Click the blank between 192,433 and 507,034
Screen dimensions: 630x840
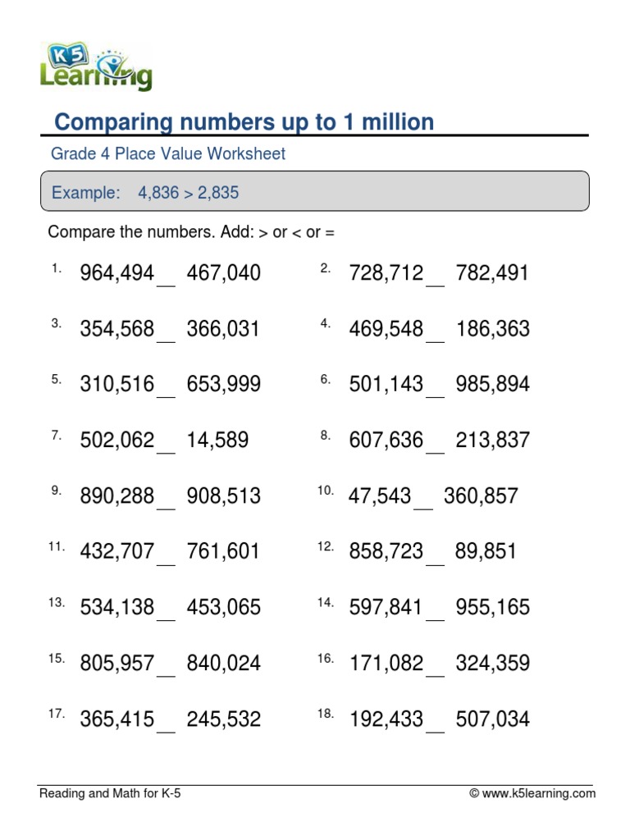pyautogui.click(x=436, y=725)
